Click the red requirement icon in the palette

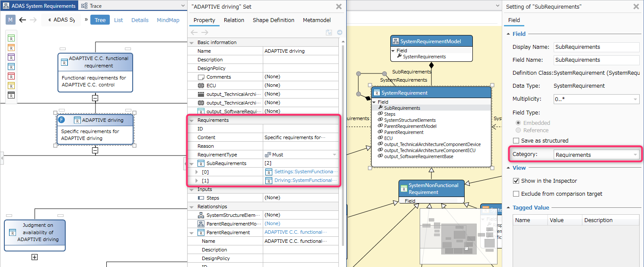click(x=12, y=76)
